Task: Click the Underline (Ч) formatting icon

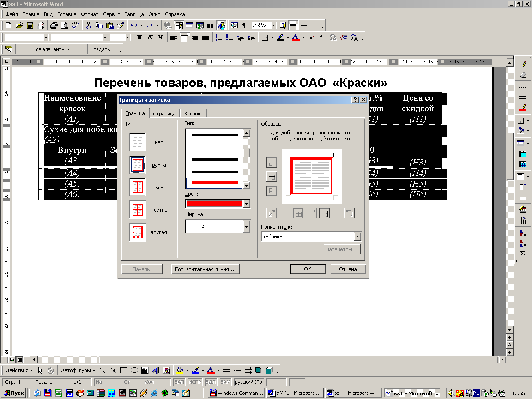Action: 160,37
